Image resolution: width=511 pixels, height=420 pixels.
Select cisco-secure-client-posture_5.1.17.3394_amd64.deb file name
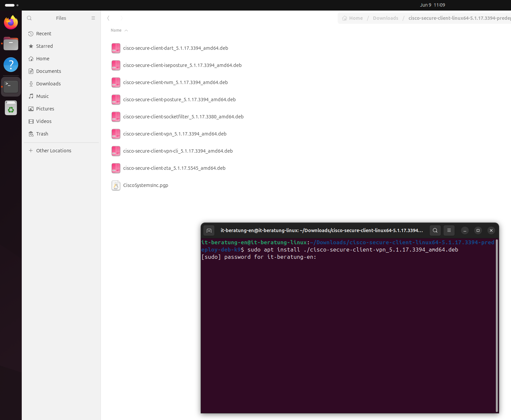point(180,100)
